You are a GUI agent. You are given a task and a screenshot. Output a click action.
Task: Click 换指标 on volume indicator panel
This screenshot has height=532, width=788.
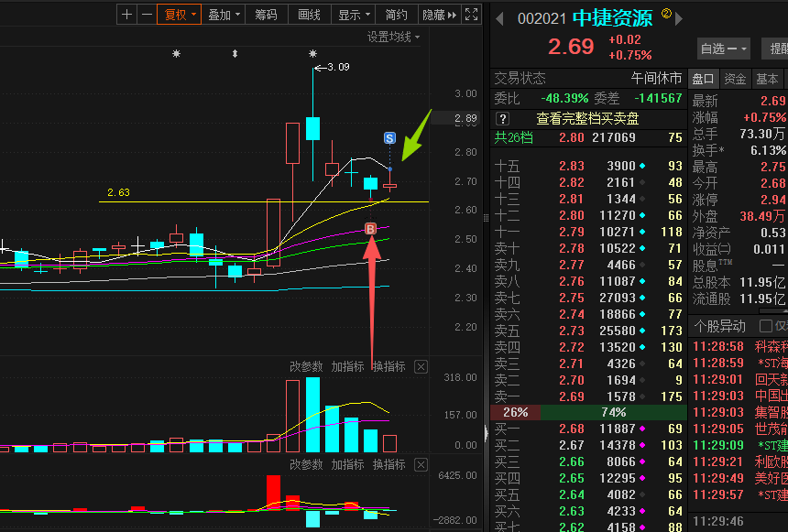pyautogui.click(x=389, y=367)
